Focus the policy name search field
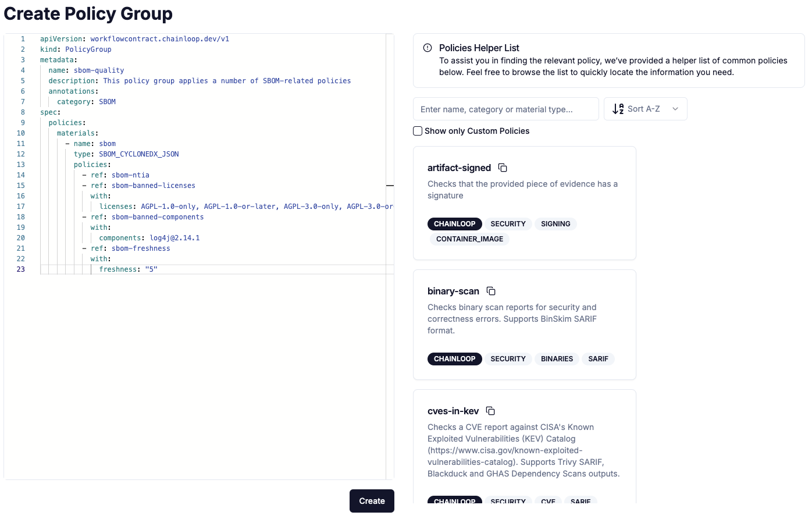The image size is (812, 519). [505, 109]
